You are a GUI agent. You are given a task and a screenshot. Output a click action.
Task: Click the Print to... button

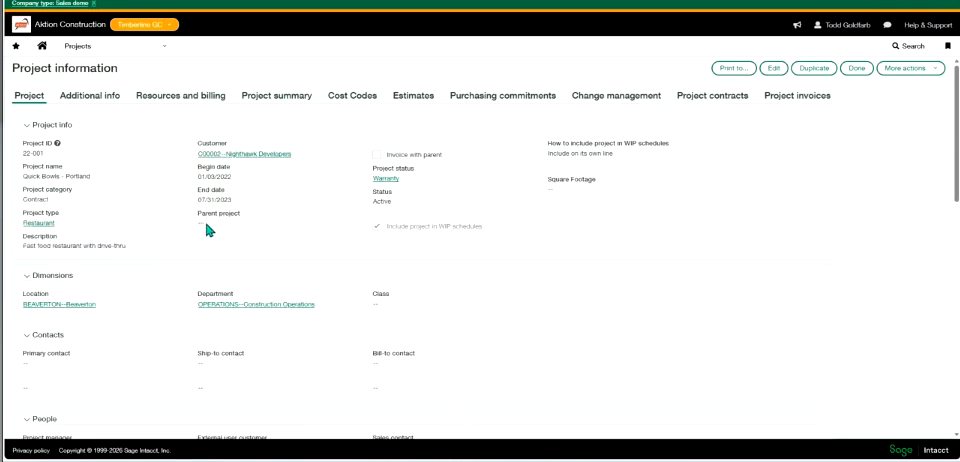734,68
